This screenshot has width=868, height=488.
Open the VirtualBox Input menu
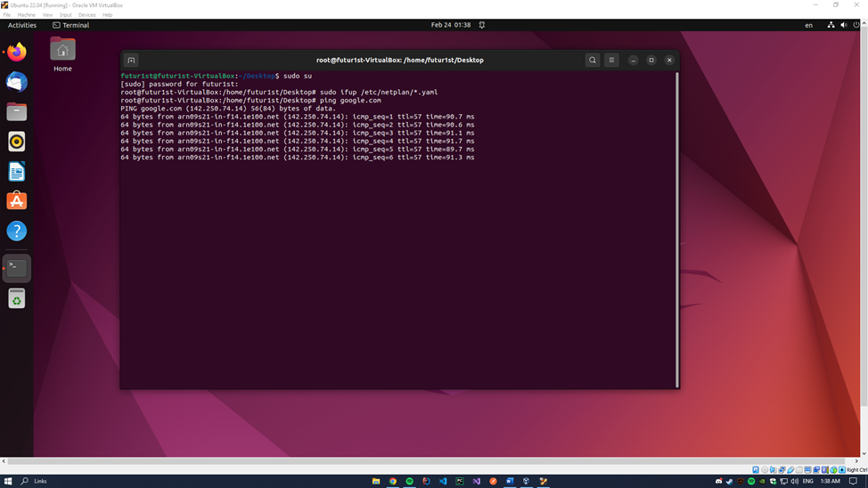click(x=65, y=15)
